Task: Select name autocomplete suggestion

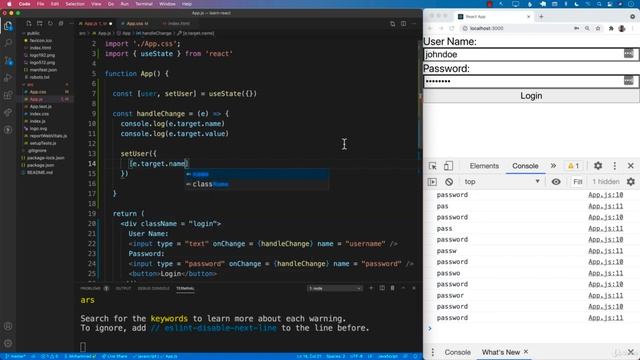Action: [257, 174]
